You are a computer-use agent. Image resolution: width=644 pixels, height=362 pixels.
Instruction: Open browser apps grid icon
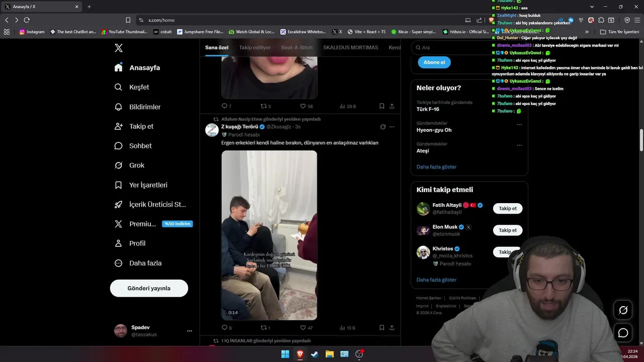pos(7,32)
